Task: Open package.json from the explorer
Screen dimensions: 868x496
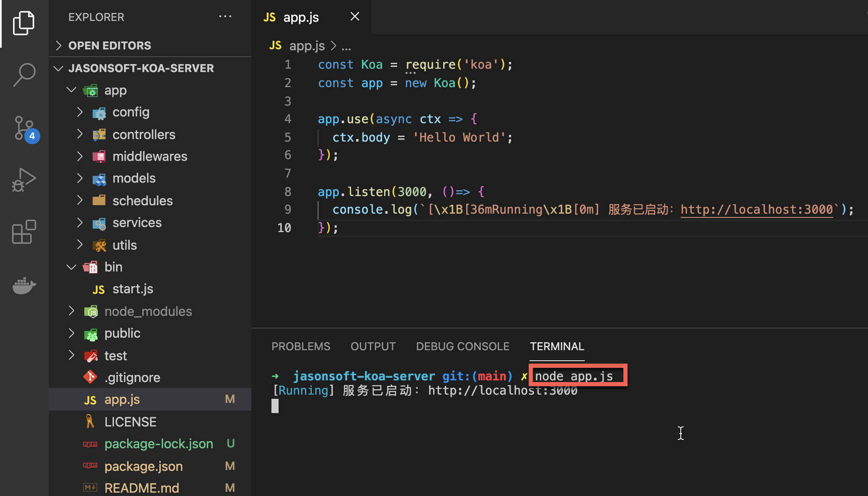Action: pos(143,466)
